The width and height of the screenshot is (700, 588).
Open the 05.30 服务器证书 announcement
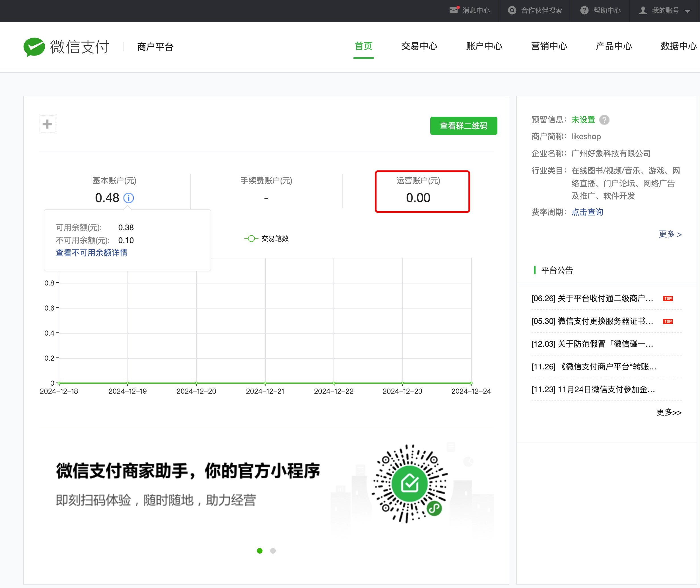click(x=592, y=321)
